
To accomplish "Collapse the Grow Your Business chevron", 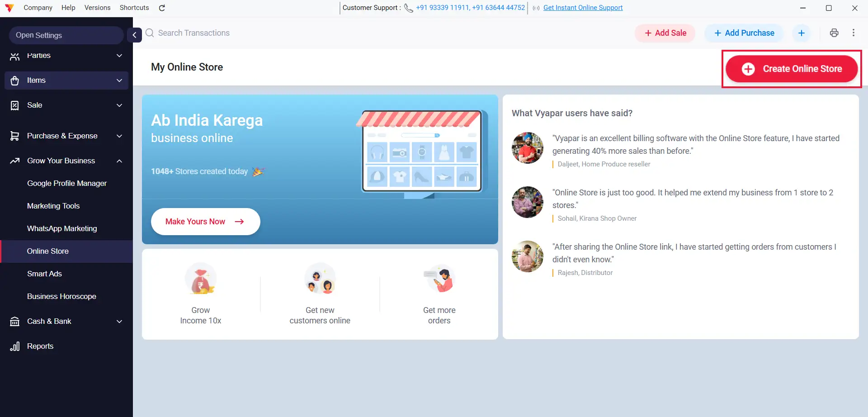I will tap(119, 161).
